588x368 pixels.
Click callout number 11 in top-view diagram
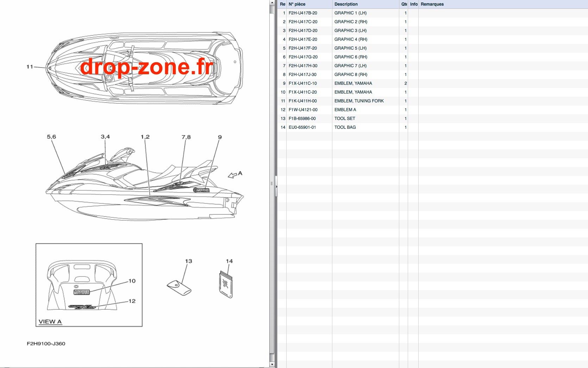point(30,66)
